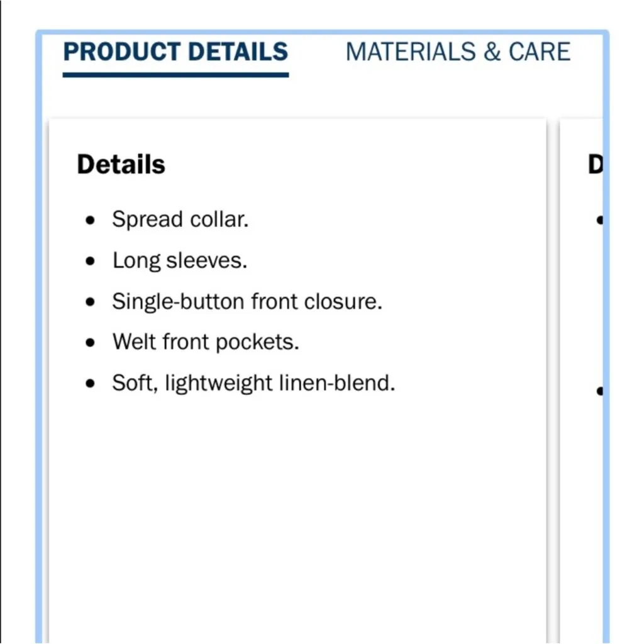The height and width of the screenshot is (644, 644).
Task: Click the "Spread collar." list item
Action: tap(180, 219)
